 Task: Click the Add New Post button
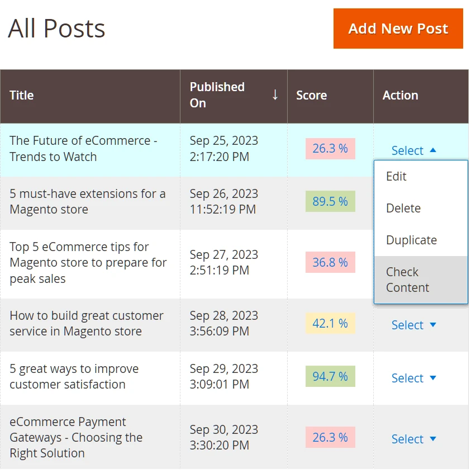click(x=398, y=29)
